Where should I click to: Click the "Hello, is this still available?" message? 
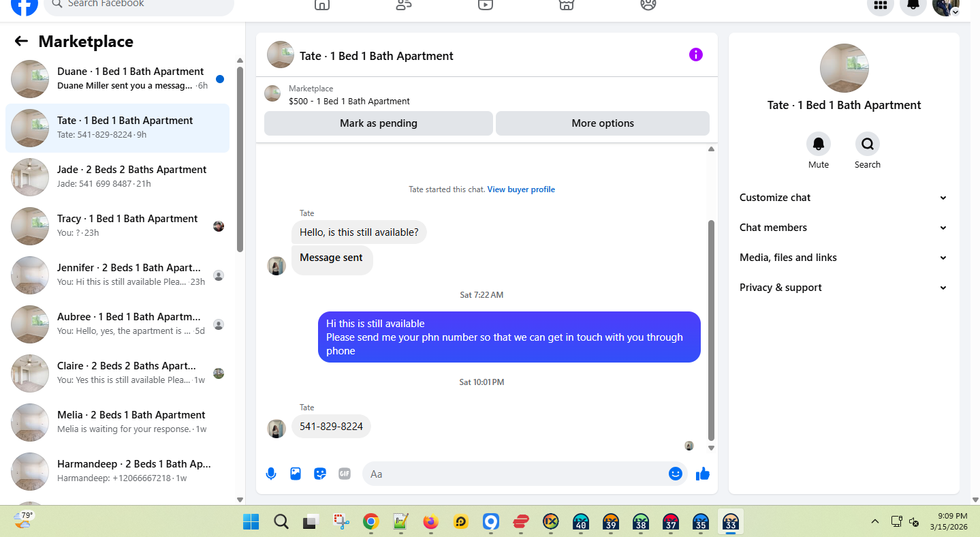pos(359,232)
